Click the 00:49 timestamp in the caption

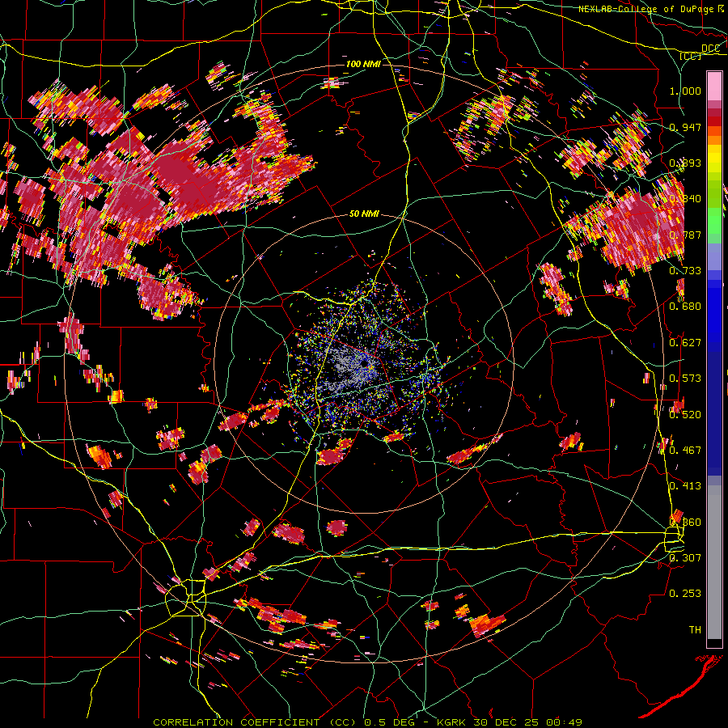pos(564,722)
